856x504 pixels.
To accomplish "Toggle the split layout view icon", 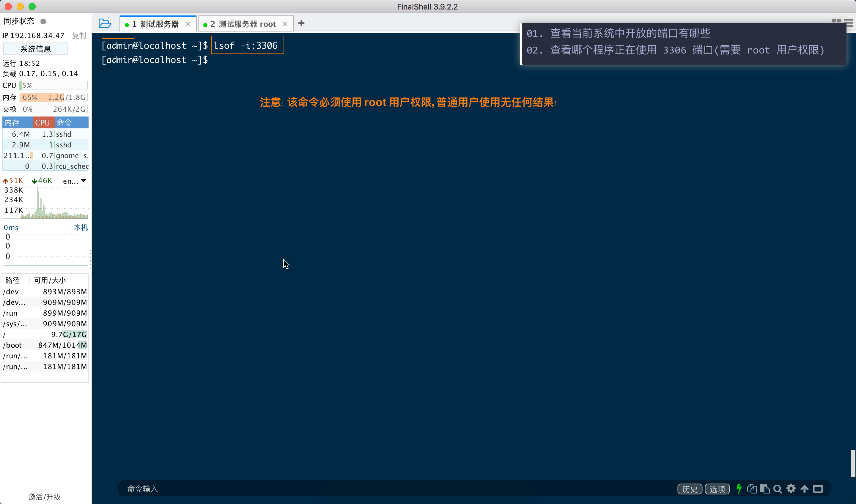I will point(836,21).
